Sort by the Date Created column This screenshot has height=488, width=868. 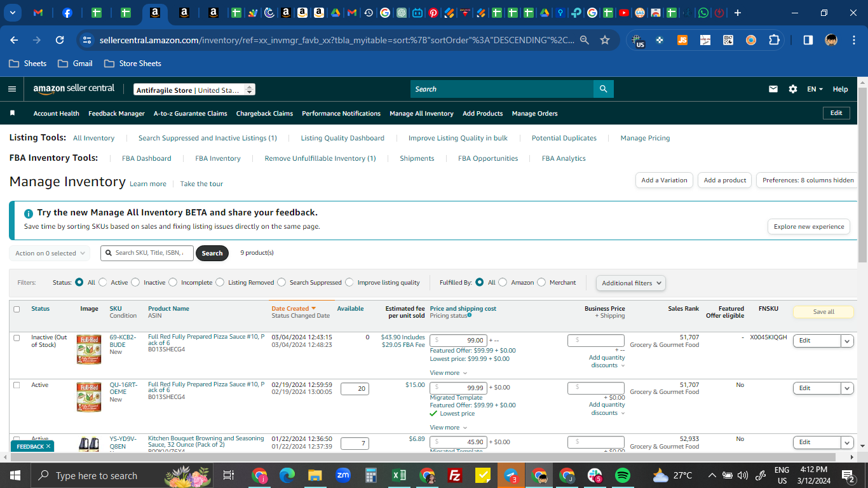point(294,309)
